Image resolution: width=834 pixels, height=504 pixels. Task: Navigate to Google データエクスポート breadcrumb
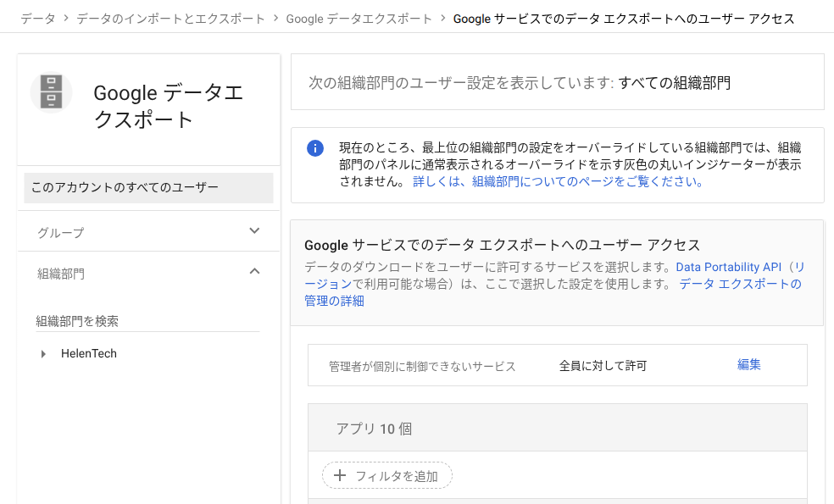[359, 18]
